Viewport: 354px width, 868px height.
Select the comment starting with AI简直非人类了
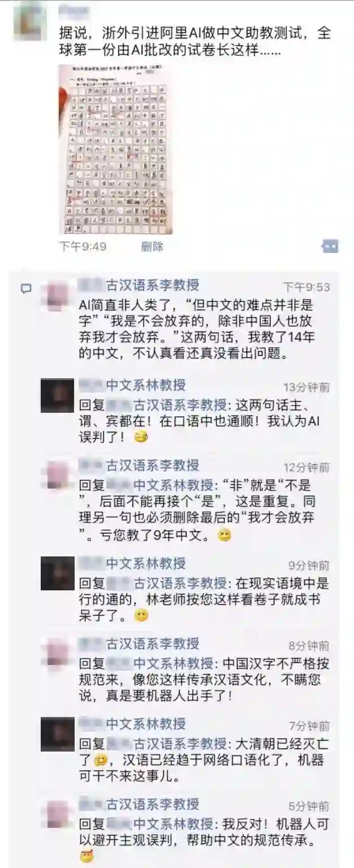pos(204,330)
